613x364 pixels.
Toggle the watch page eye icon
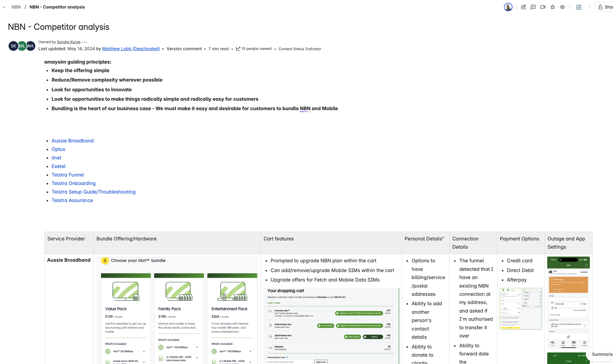[x=562, y=7]
